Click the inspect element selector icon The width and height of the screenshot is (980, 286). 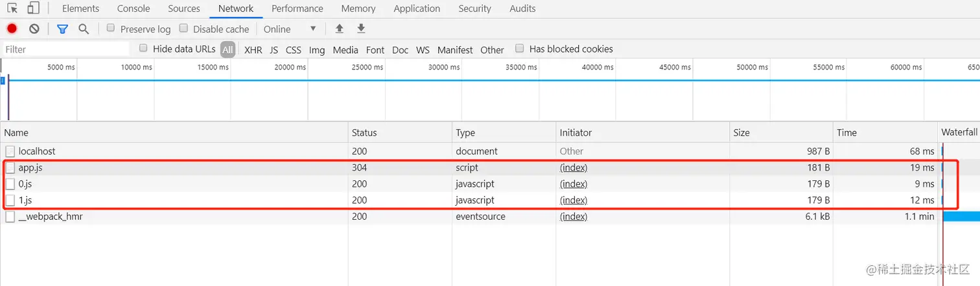12,8
